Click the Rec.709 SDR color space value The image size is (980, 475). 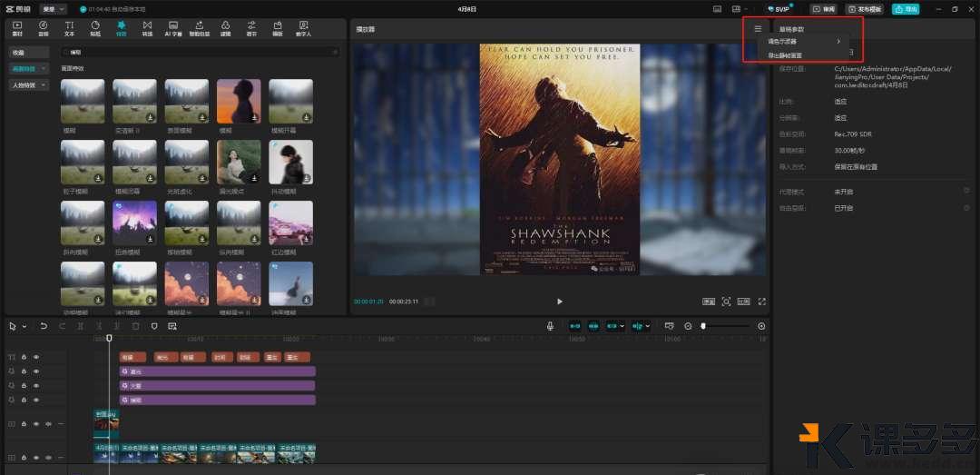tap(853, 134)
